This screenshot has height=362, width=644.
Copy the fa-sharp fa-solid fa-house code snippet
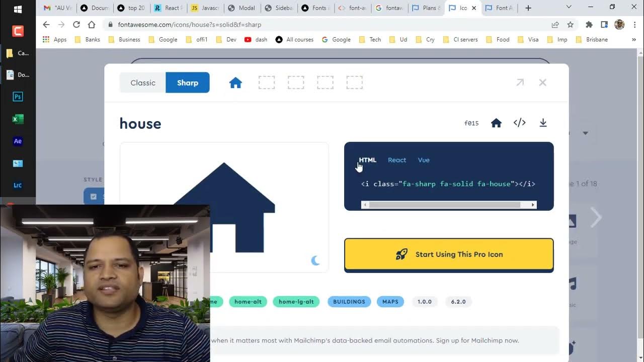[448, 184]
